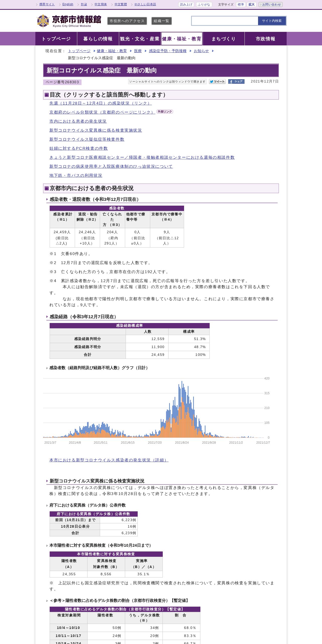Click the 読み上げ button
The width and height of the screenshot is (322, 644).
coord(186,5)
